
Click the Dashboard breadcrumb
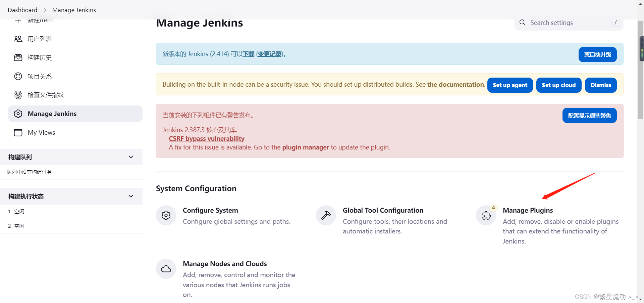coord(22,10)
